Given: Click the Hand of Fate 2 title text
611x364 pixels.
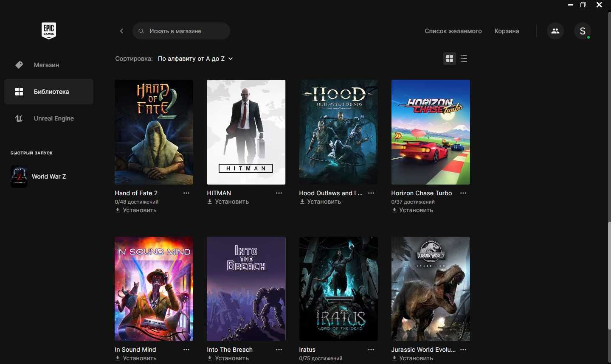Looking at the screenshot, I should coord(136,193).
